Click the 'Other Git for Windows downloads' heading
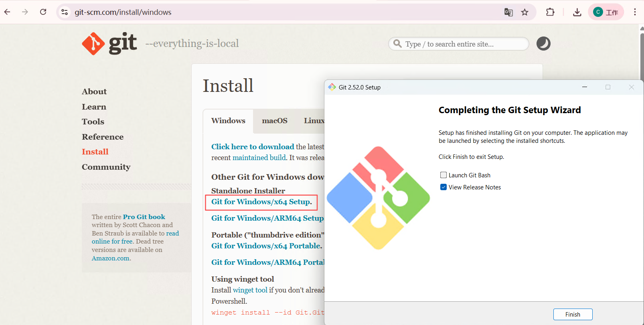Screen dimensions: 644x325 [268, 177]
